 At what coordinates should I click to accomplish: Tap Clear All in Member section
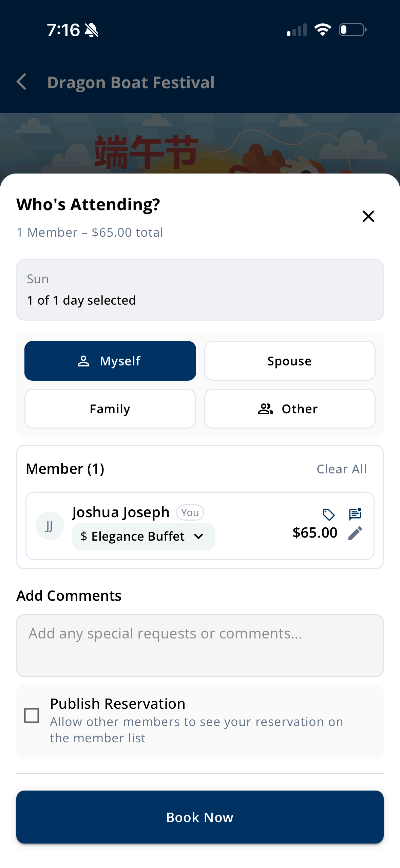click(x=342, y=469)
